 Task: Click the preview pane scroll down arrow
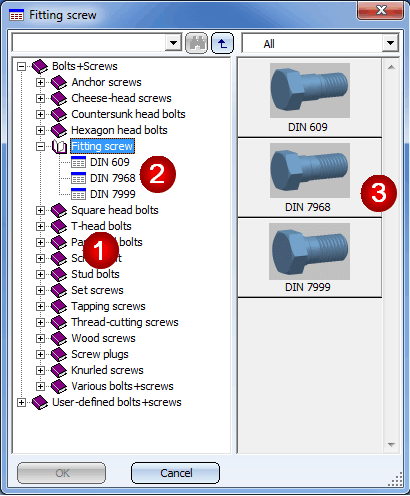pyautogui.click(x=391, y=445)
